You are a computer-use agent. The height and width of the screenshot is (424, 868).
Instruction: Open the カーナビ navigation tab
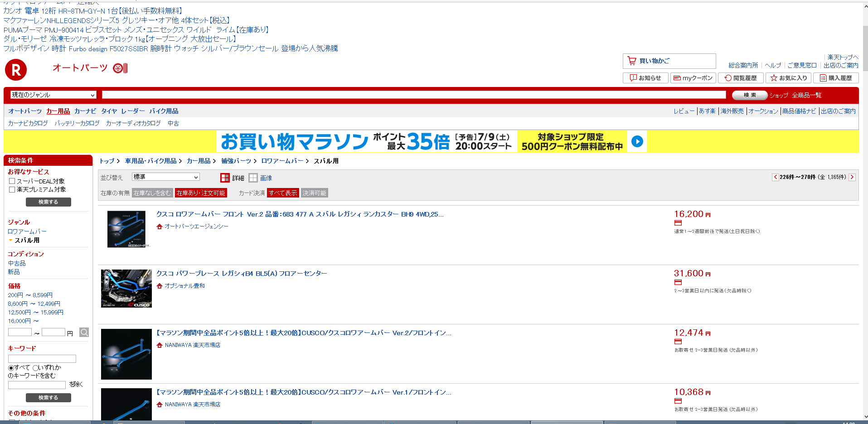coord(85,111)
